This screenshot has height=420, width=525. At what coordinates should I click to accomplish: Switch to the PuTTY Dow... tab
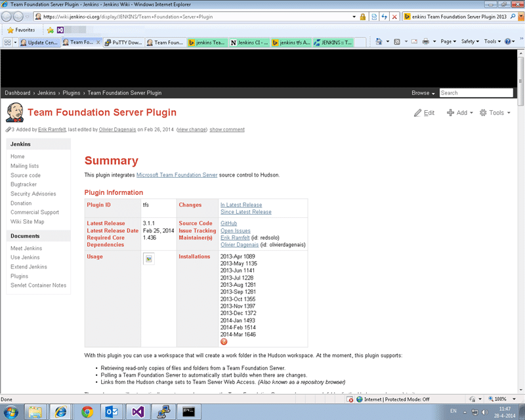pyautogui.click(x=123, y=43)
